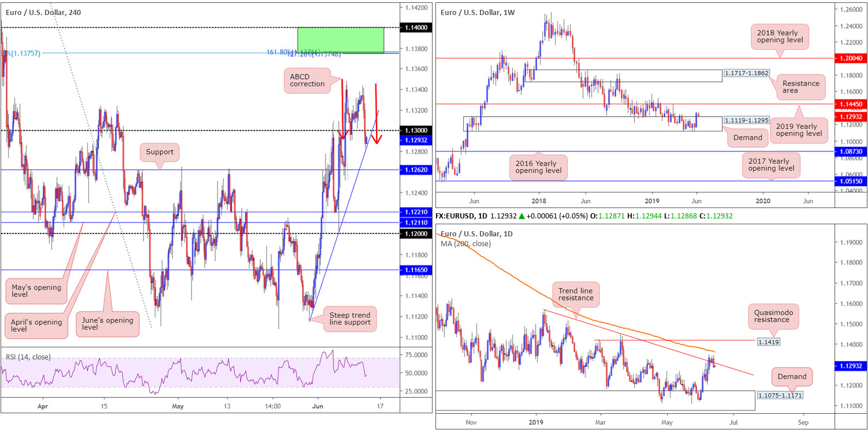Click the 'Steep trend line support' callout
This screenshot has width=868, height=430.
tap(349, 318)
